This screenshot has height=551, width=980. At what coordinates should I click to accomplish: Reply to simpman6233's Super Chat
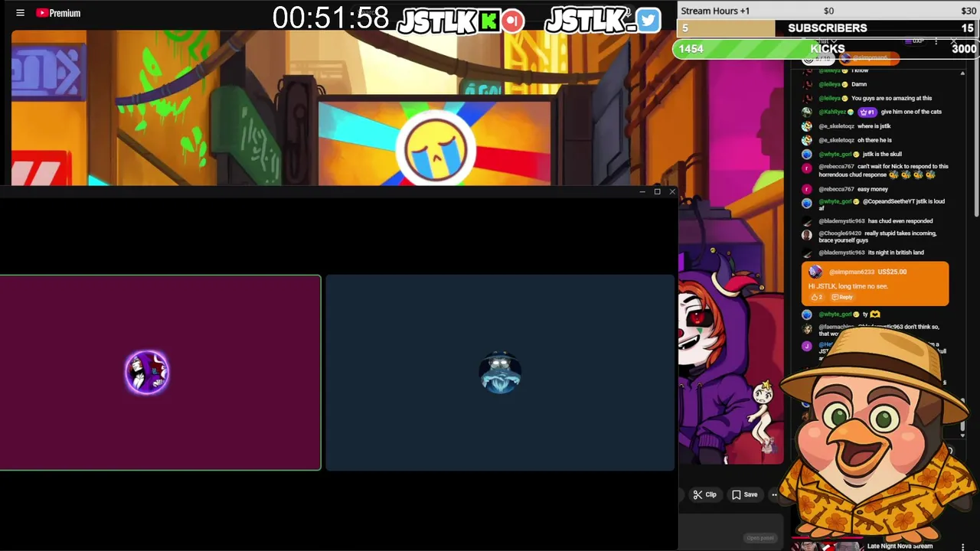[x=842, y=297]
